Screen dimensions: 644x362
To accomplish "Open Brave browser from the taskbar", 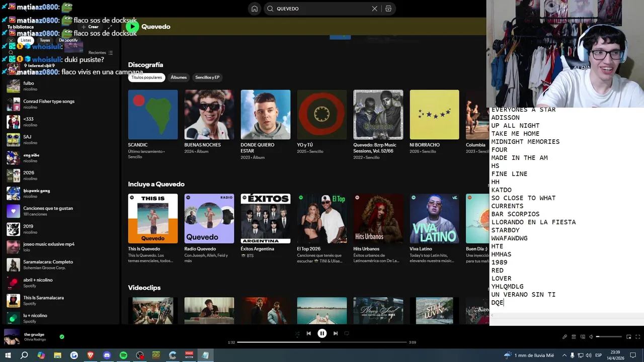I will [x=91, y=355].
